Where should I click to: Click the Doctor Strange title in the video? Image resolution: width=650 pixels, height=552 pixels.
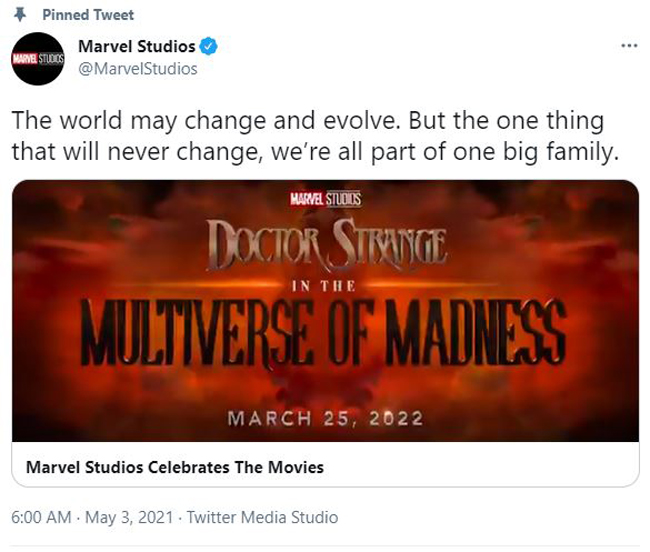point(326,245)
